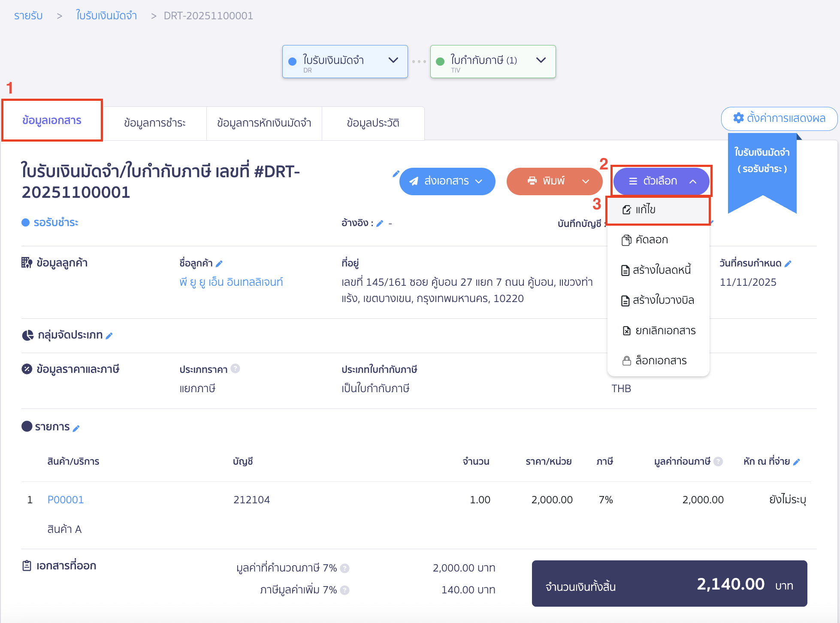Click pencil icon beside รายการ heading

tap(76, 428)
